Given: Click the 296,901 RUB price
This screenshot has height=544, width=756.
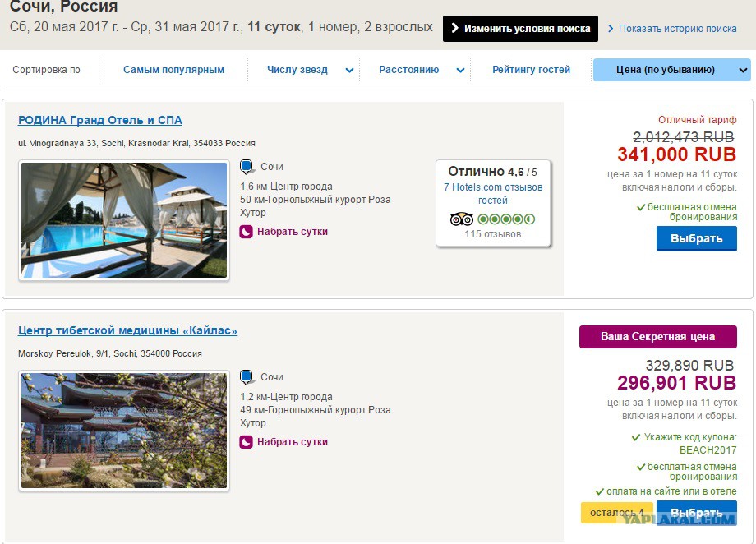Looking at the screenshot, I should click(676, 383).
